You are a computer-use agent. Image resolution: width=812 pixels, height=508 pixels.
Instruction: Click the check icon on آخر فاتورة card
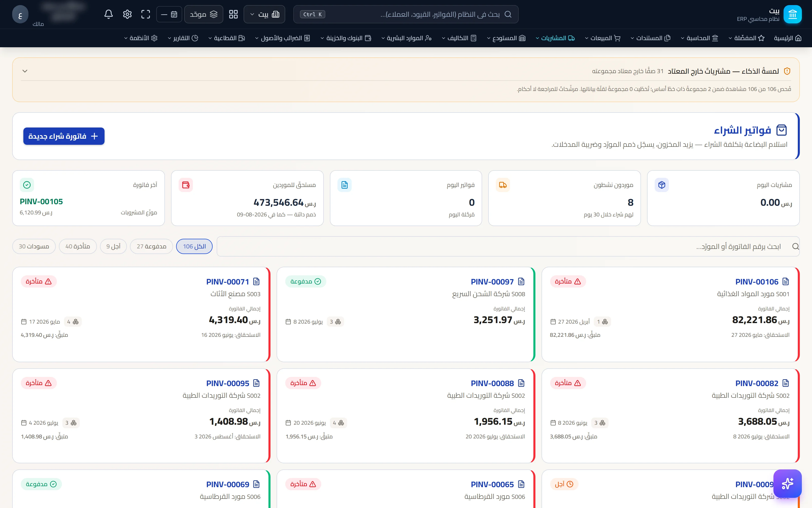27,185
